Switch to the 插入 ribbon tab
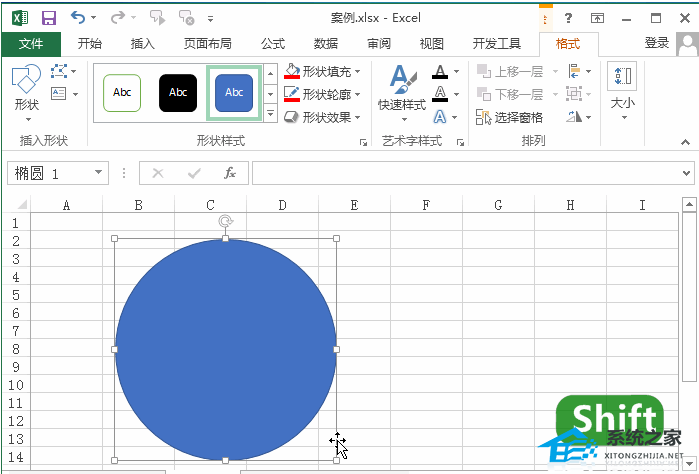The height and width of the screenshot is (474, 699). point(143,44)
